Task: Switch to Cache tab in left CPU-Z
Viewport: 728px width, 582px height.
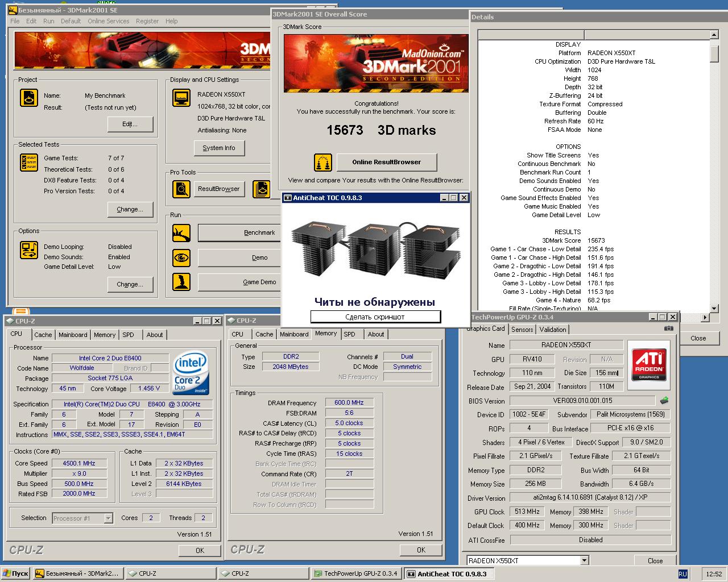Action: [43, 335]
